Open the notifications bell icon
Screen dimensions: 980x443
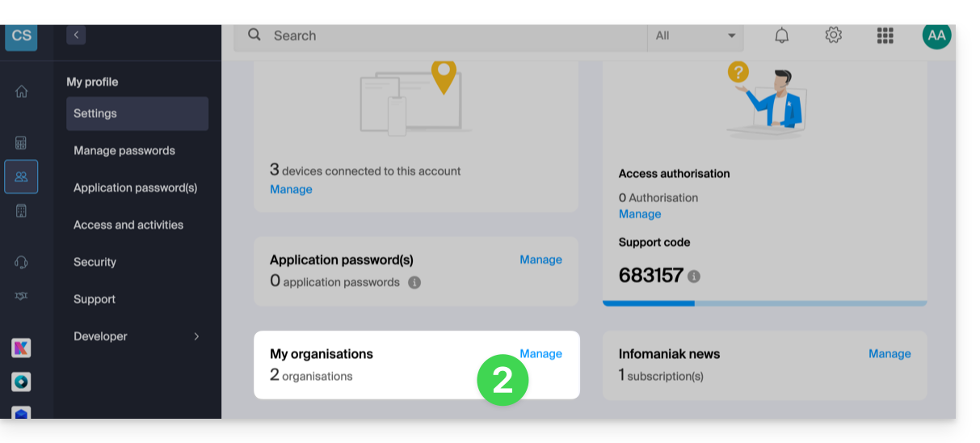(781, 36)
